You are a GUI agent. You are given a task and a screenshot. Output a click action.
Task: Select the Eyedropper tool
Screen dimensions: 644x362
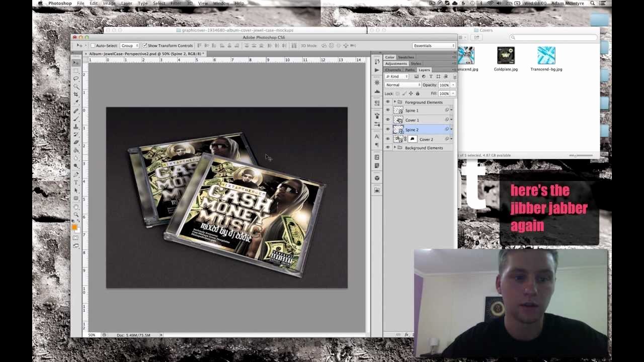tap(76, 102)
